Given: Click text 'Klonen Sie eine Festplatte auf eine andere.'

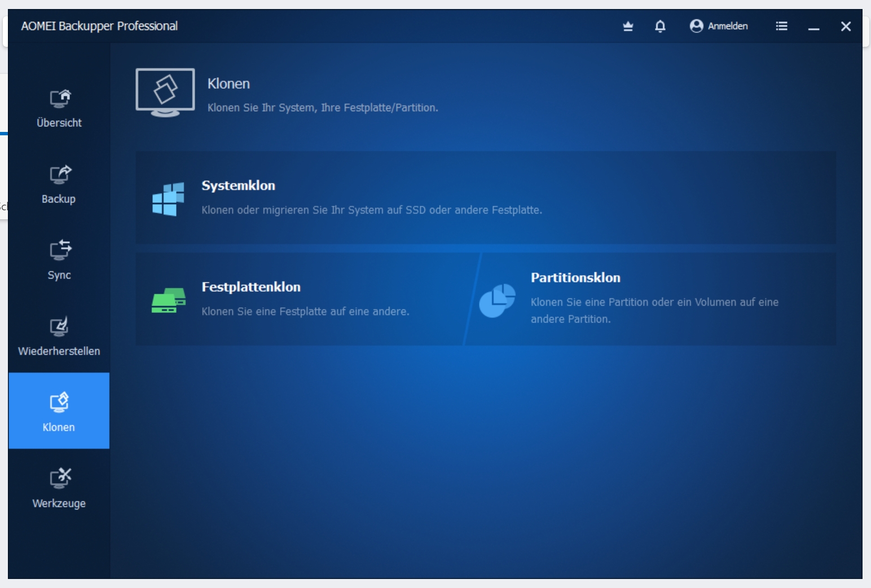Looking at the screenshot, I should click(x=305, y=311).
